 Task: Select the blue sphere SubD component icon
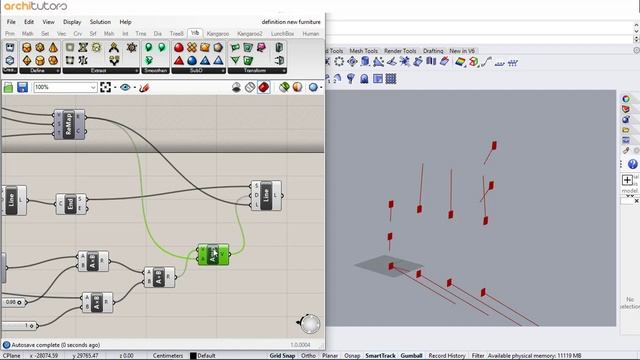[x=192, y=61]
